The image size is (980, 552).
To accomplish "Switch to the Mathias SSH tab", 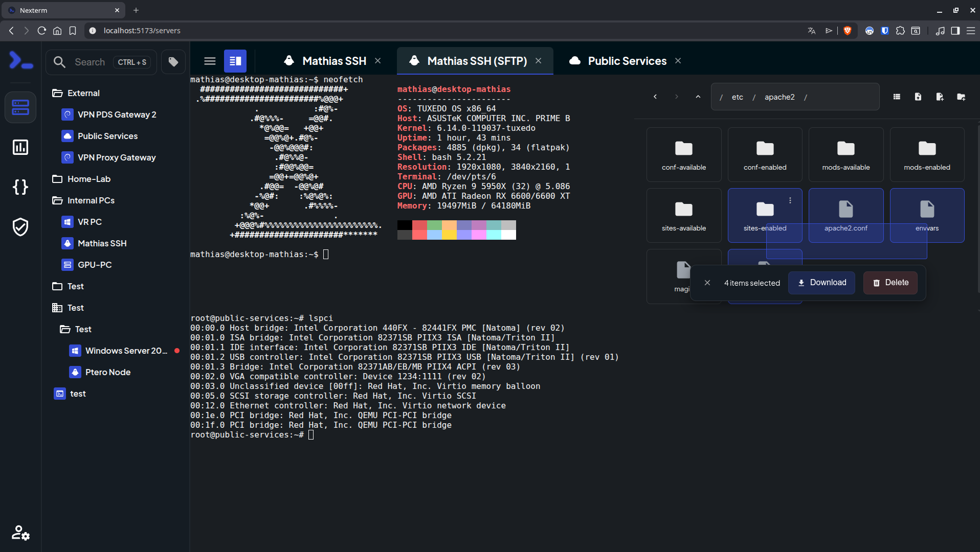I will pos(333,61).
